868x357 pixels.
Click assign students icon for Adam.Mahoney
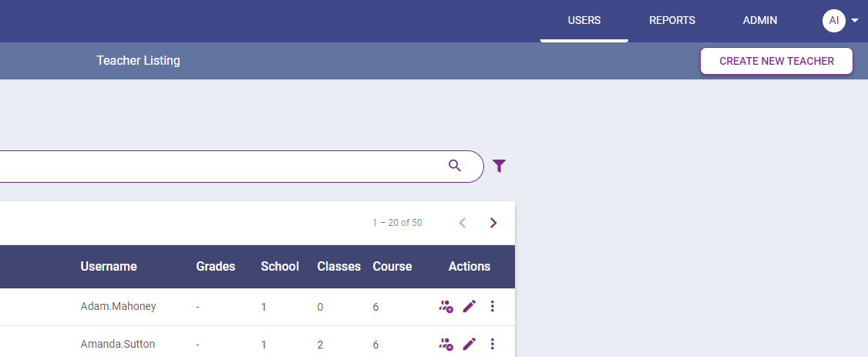click(446, 307)
